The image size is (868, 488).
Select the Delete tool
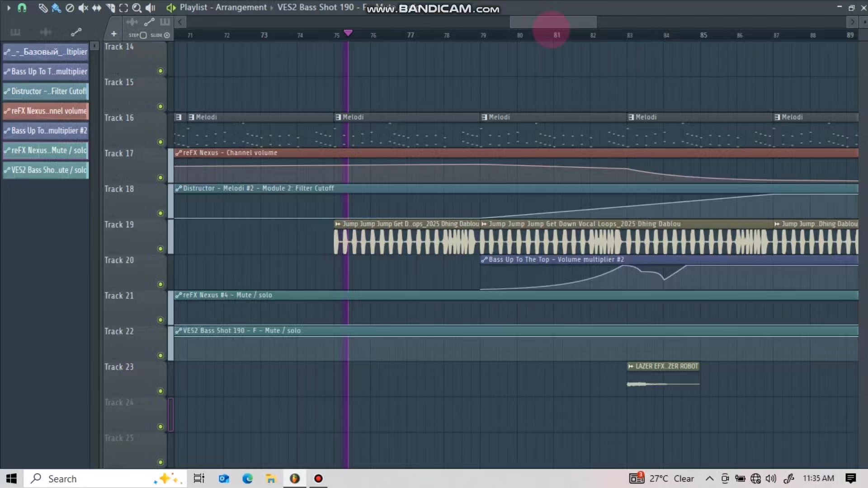[x=70, y=8]
